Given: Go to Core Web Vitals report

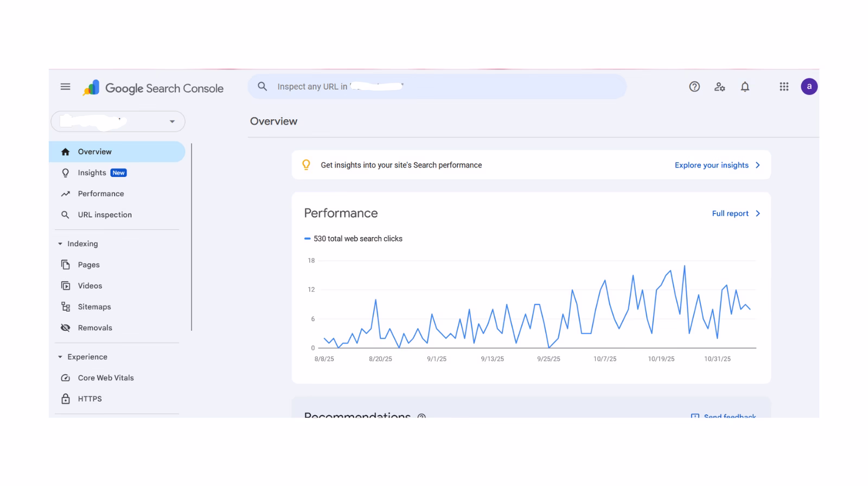Looking at the screenshot, I should coord(105,378).
